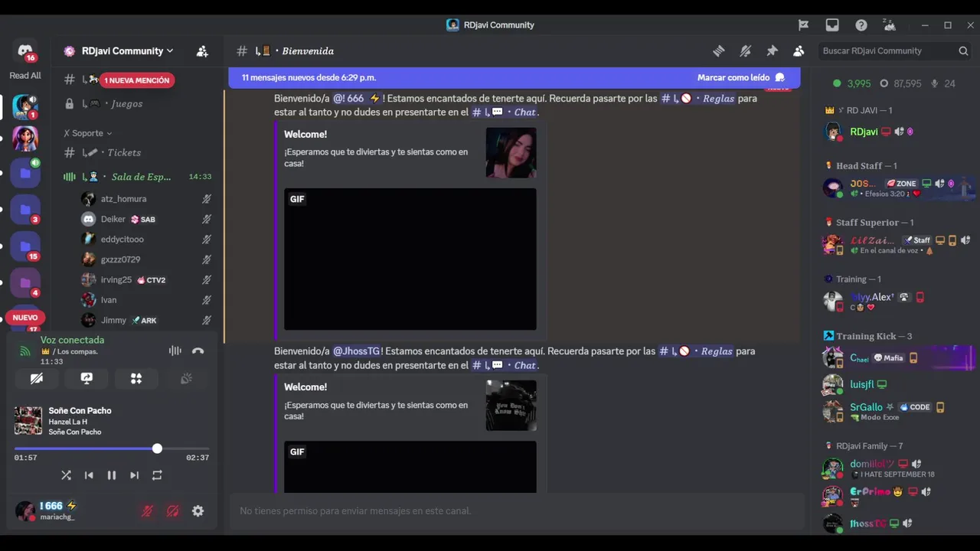Screen dimensions: 980x551
Task: Open the Threads icon in channel header
Action: (x=719, y=51)
